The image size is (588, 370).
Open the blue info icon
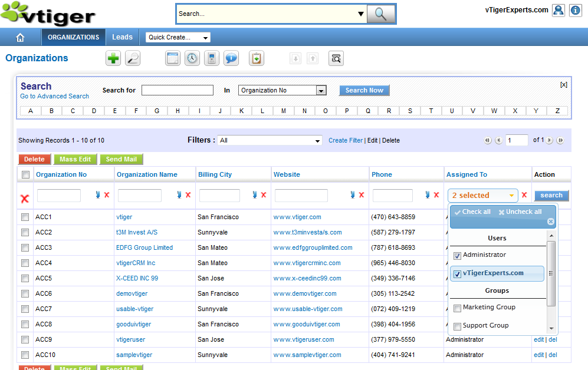tap(575, 10)
